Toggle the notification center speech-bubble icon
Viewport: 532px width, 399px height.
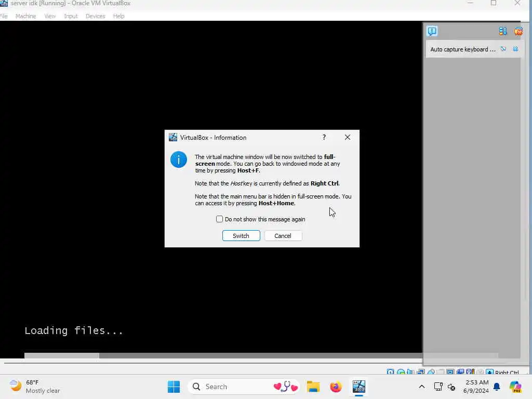[x=432, y=31]
